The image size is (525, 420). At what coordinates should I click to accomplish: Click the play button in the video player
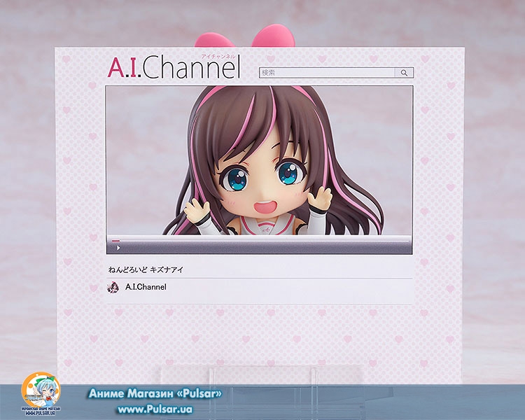(x=118, y=248)
